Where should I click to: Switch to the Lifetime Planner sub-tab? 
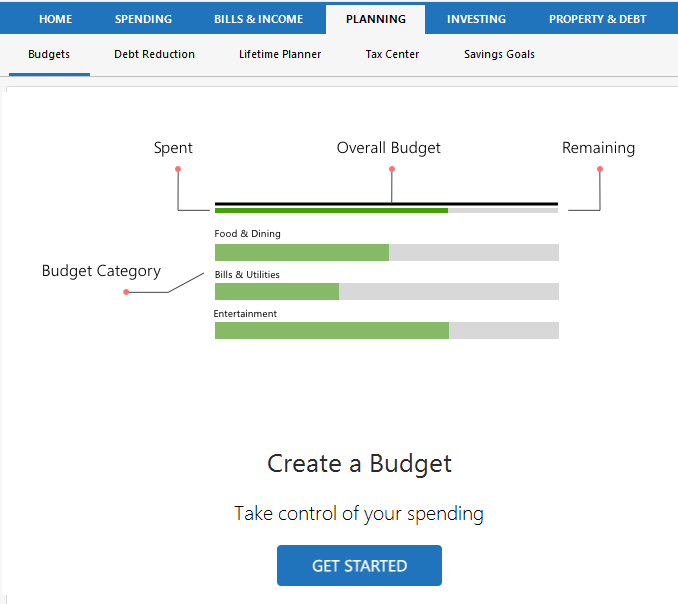point(280,54)
